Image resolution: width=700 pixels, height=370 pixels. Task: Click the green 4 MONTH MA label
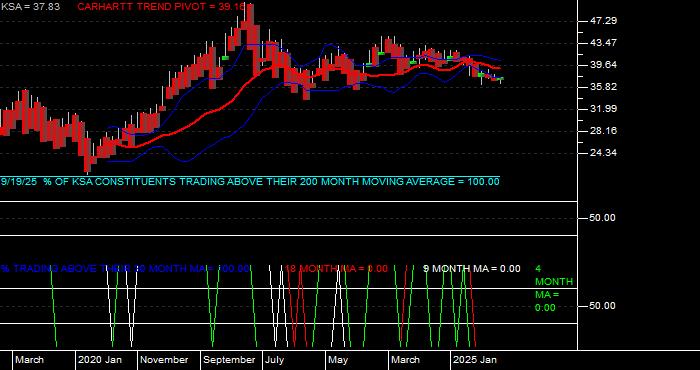coord(554,288)
